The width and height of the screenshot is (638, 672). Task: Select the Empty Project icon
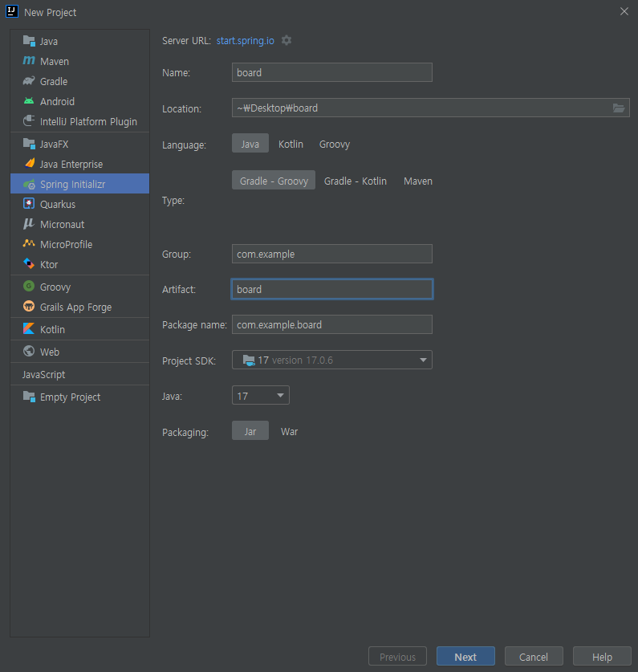29,397
